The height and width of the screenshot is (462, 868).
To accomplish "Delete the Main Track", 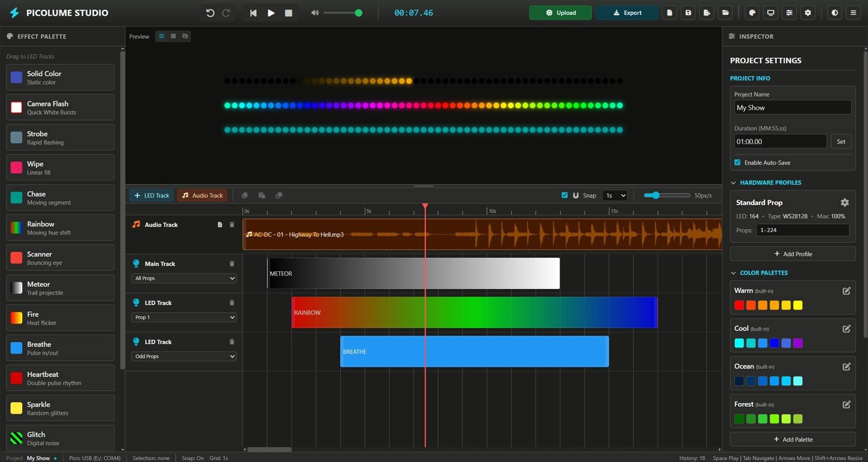I will tap(232, 264).
